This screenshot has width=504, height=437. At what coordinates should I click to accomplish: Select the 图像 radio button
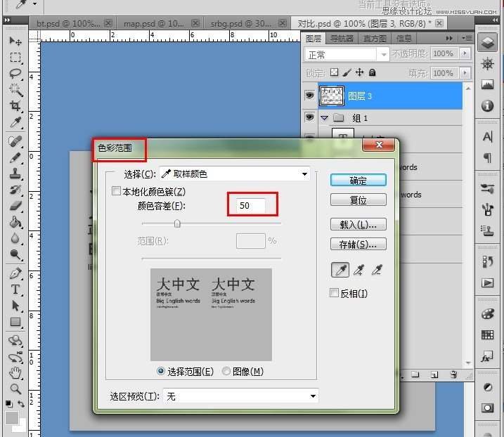coord(226,371)
